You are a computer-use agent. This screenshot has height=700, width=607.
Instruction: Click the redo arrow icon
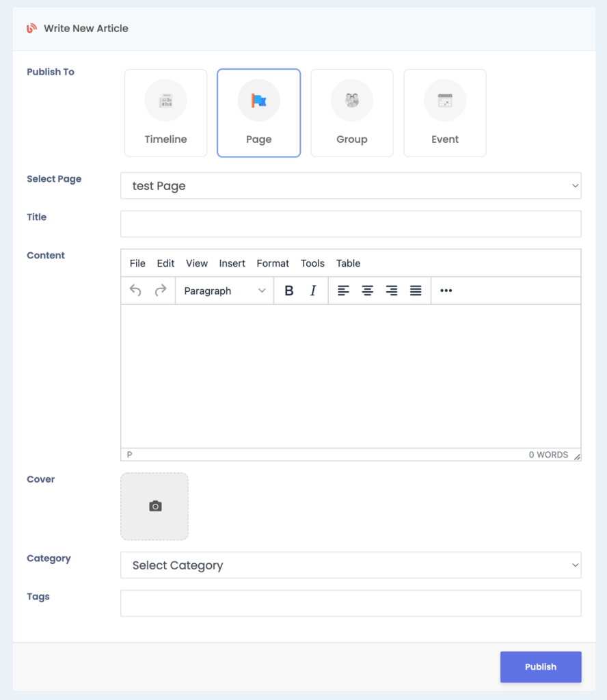coord(160,291)
